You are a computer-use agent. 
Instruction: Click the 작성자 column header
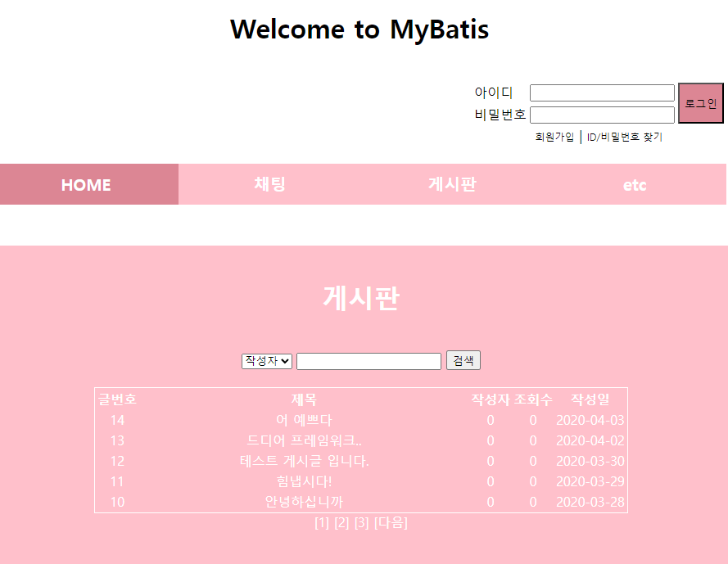pos(491,399)
